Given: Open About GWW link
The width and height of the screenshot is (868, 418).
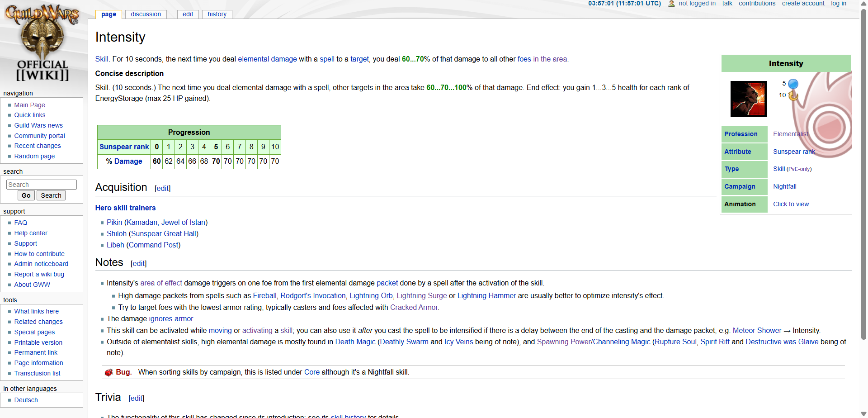Looking at the screenshot, I should 32,285.
